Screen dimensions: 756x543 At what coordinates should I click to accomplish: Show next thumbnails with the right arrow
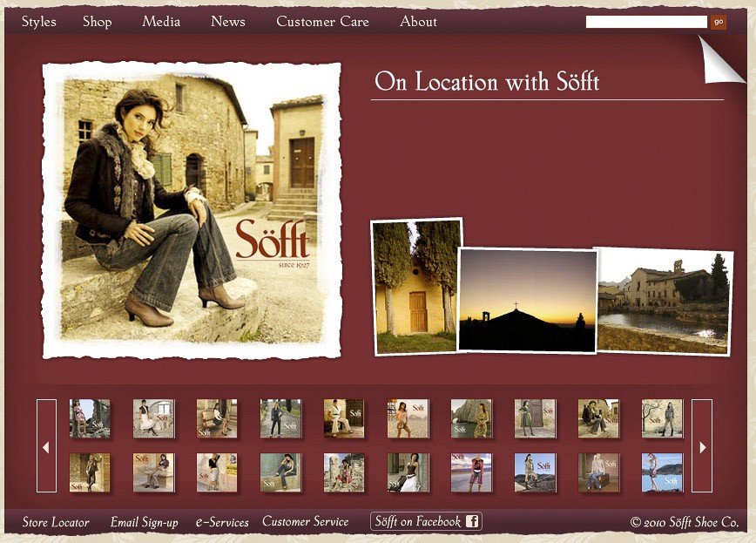(x=702, y=446)
